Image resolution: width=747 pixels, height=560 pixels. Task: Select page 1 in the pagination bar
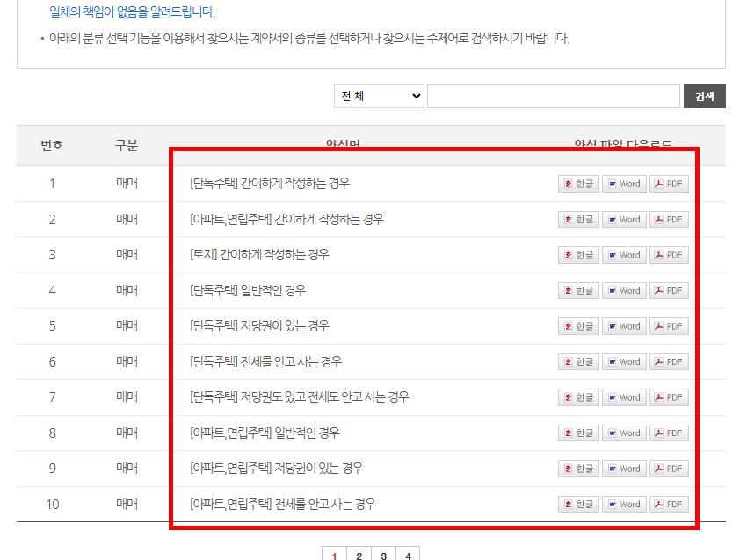[334, 555]
